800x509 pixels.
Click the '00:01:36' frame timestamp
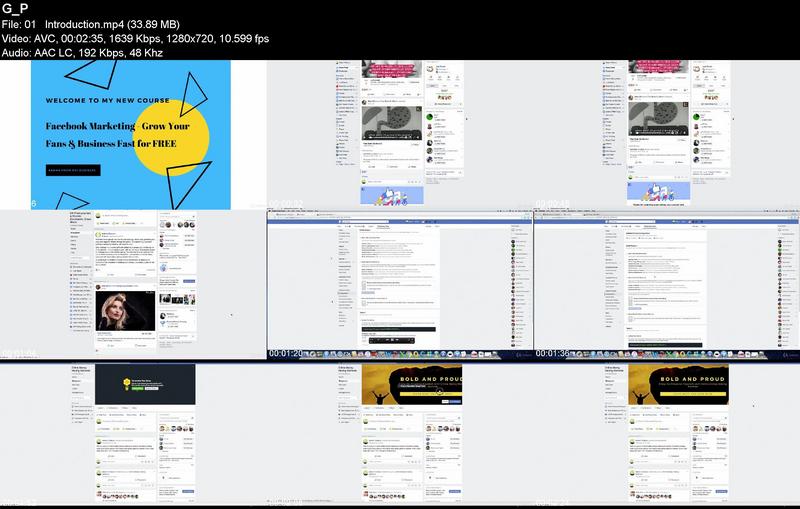[553, 353]
